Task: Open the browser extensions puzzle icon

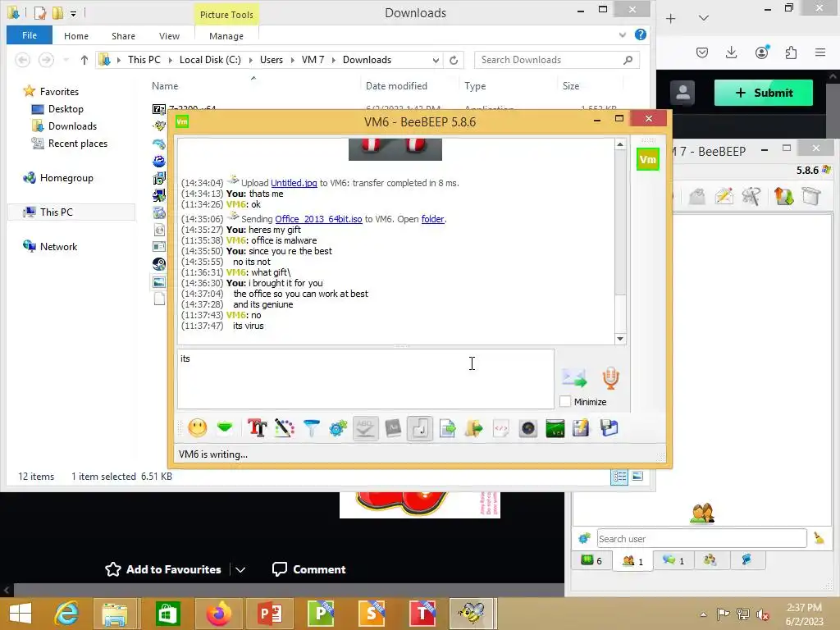Action: click(791, 52)
